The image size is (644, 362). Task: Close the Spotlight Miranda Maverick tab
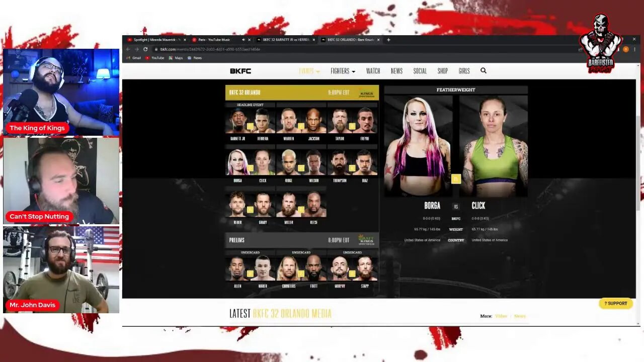[185, 40]
